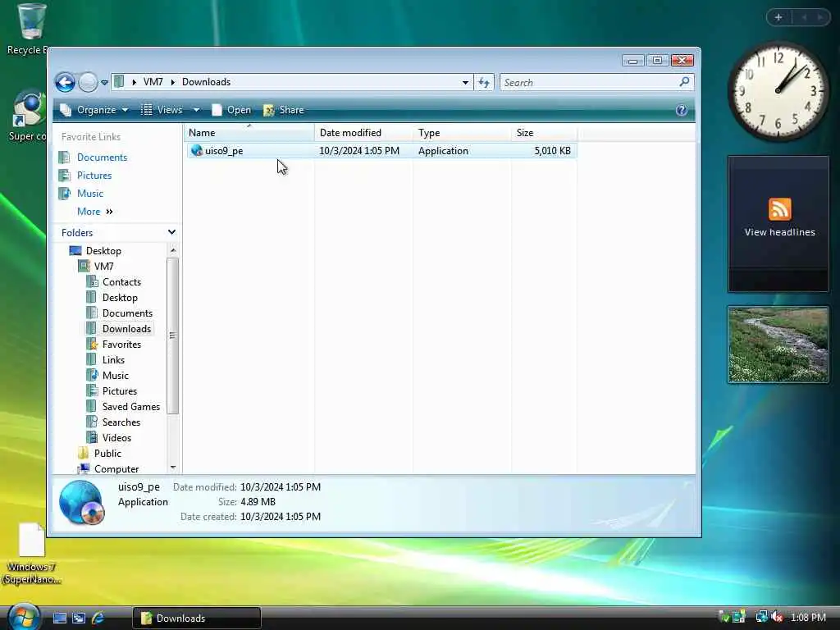The width and height of the screenshot is (840, 630).
Task: Sort by the Type column header
Action: coord(462,133)
